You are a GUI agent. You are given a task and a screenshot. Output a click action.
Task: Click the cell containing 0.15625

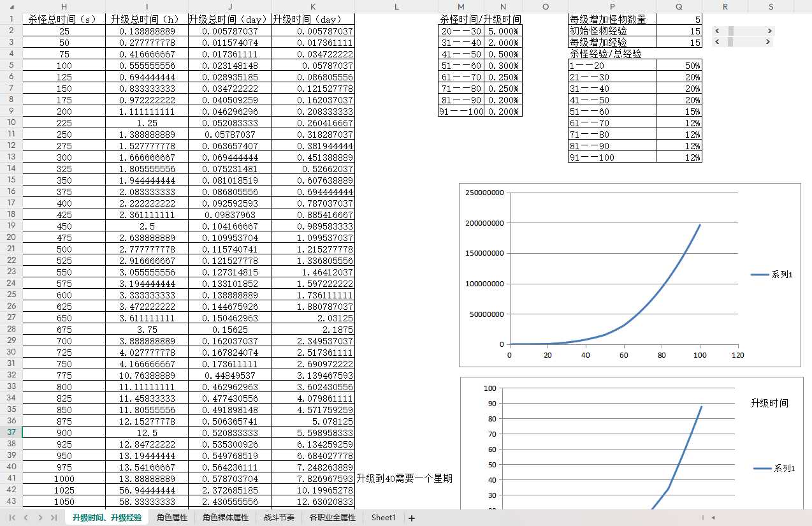[x=229, y=329]
